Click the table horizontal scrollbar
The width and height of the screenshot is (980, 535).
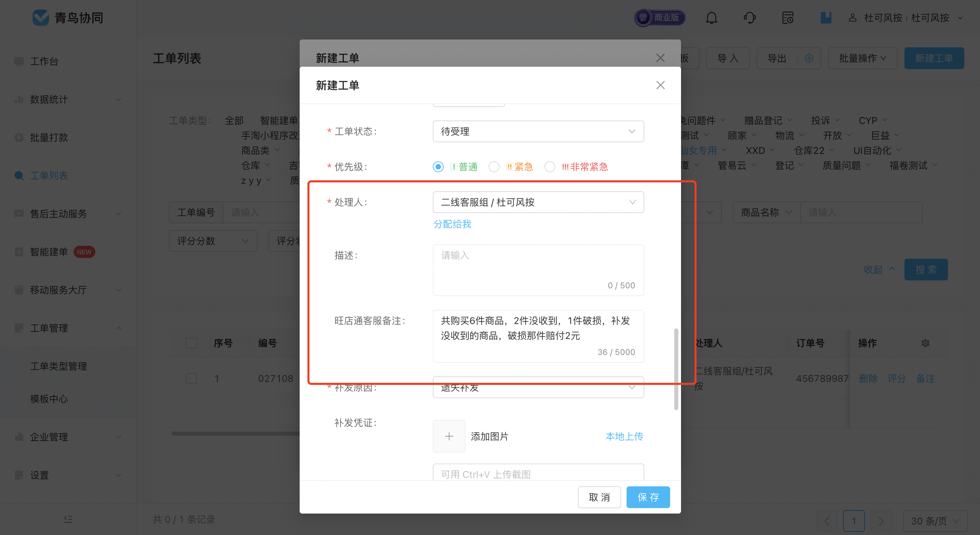point(236,433)
